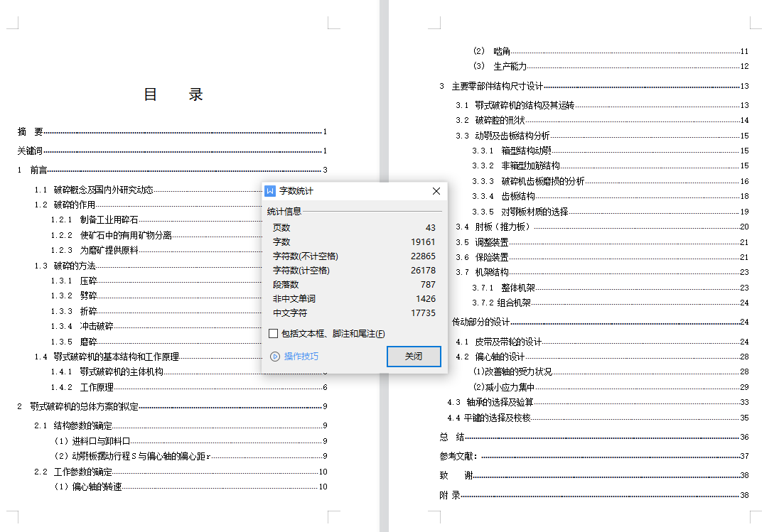Click the WPS icon in dialog title
779x532 pixels.
coord(270,191)
